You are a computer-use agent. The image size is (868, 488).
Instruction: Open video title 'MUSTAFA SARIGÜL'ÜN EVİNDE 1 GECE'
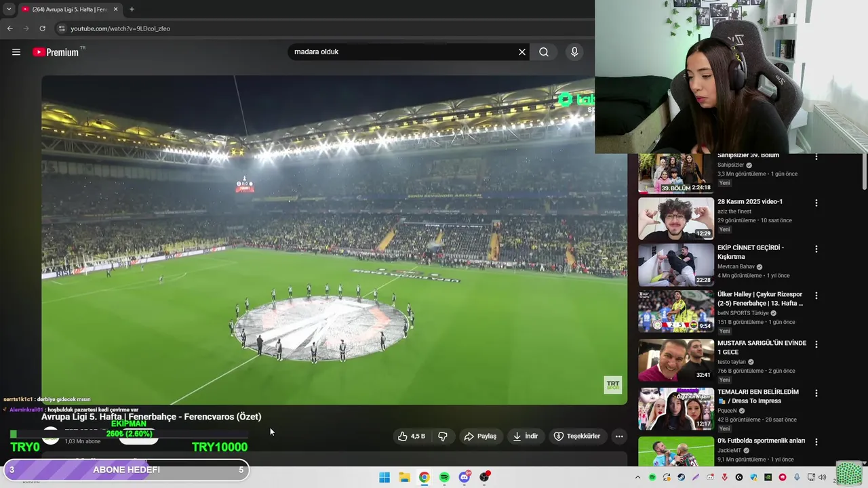click(x=762, y=348)
